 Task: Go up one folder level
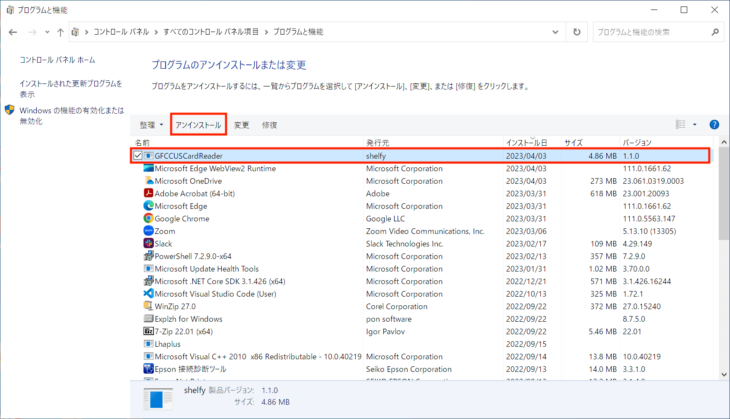pyautogui.click(x=60, y=32)
